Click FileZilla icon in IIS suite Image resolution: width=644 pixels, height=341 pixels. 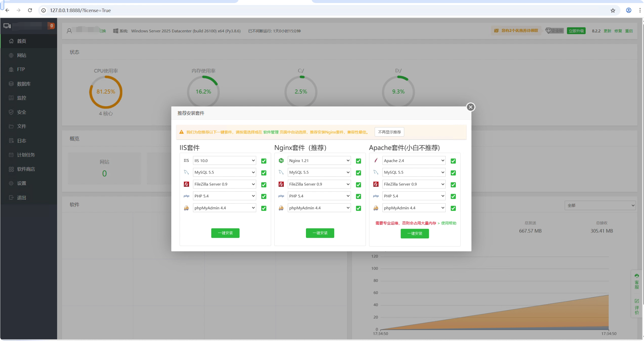coord(186,184)
